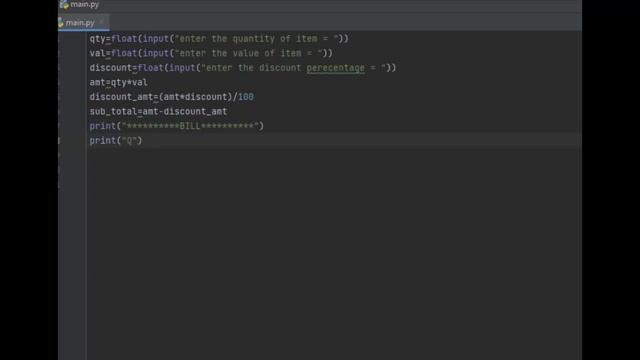Click the BILL print statement line

point(177,126)
